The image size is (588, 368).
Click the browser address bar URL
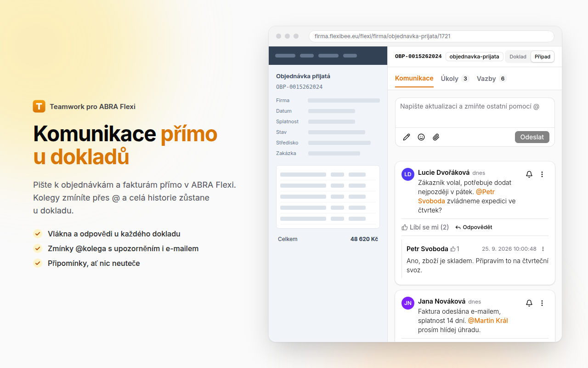click(431, 36)
